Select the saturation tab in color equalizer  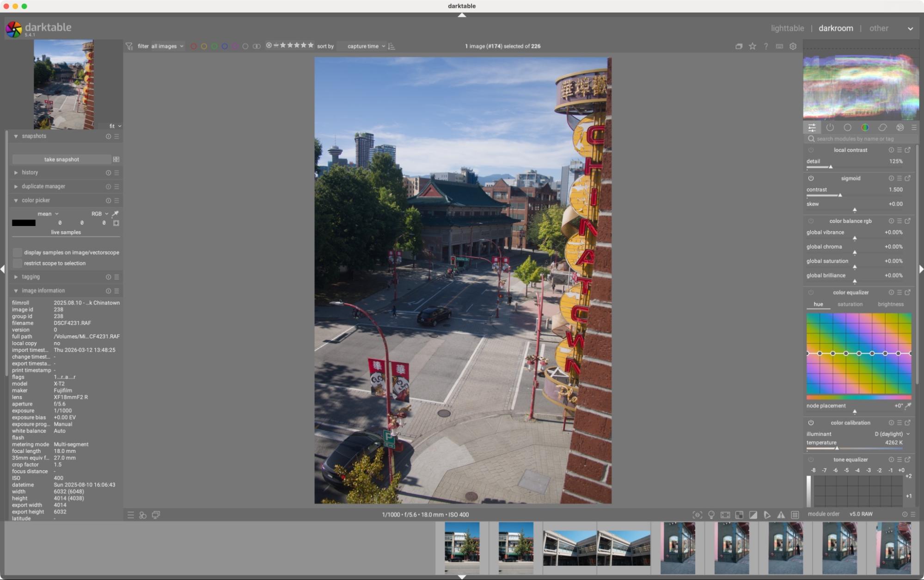point(850,304)
